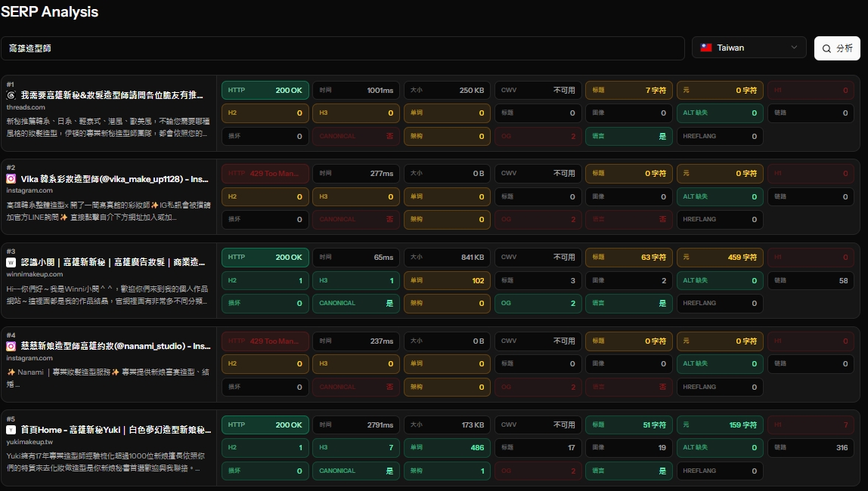Open the 認識小閔 高雄新秘 result title

tap(113, 262)
